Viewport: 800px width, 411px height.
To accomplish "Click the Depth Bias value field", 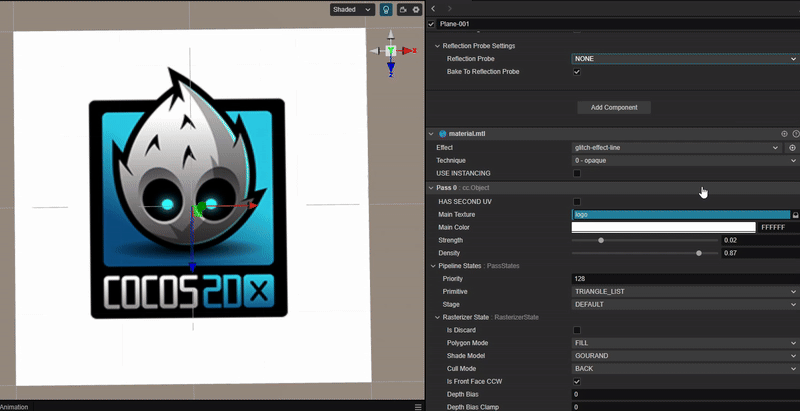I will point(686,394).
